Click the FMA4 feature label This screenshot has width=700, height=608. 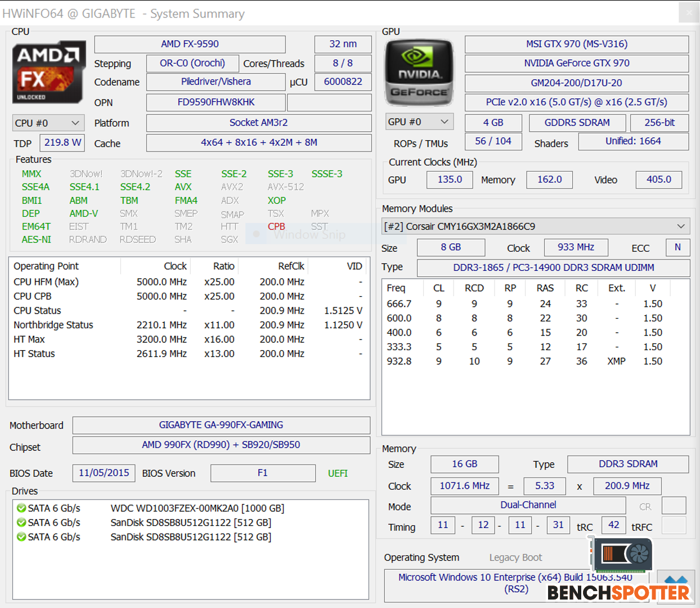(x=186, y=200)
